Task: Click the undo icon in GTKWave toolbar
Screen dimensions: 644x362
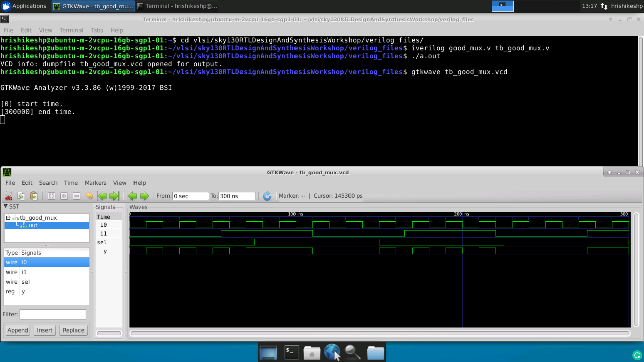Action: [x=89, y=196]
